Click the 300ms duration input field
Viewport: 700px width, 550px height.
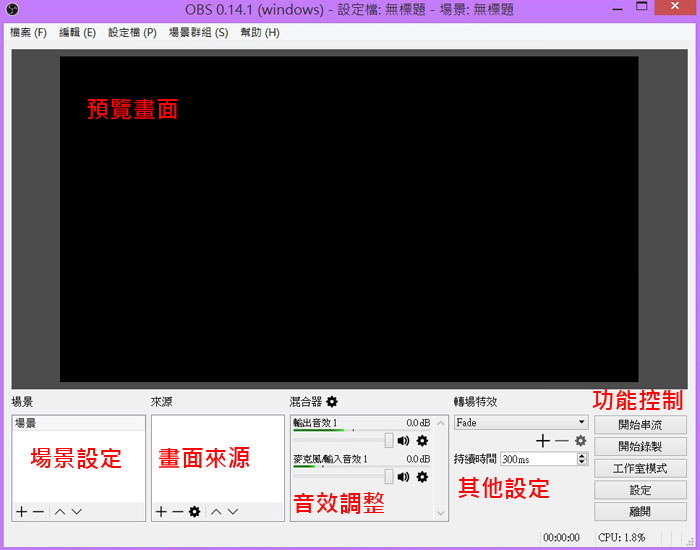click(x=539, y=459)
